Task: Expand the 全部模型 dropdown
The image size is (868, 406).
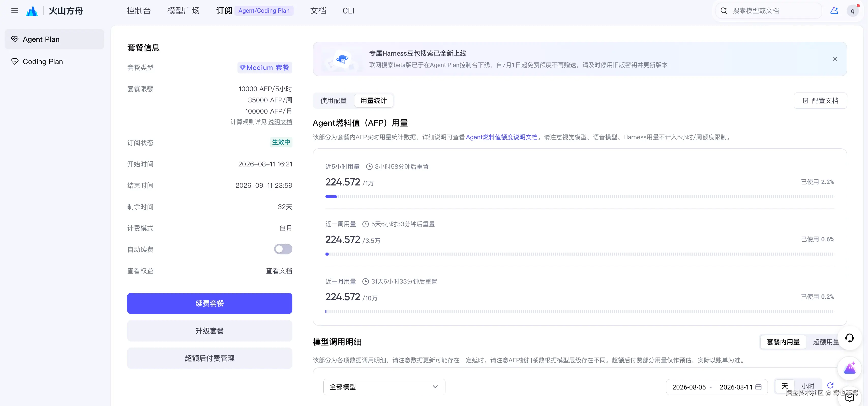Action: tap(384, 387)
